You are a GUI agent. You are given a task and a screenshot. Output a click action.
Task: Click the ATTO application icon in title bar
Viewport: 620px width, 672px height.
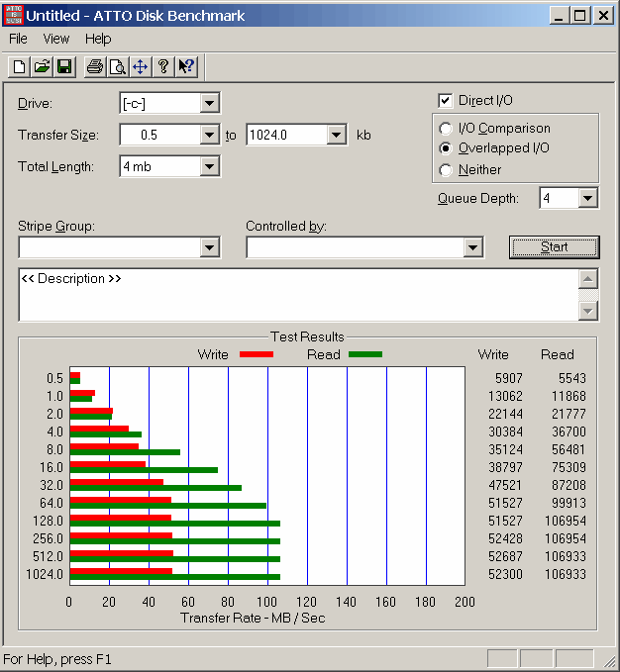13,16
